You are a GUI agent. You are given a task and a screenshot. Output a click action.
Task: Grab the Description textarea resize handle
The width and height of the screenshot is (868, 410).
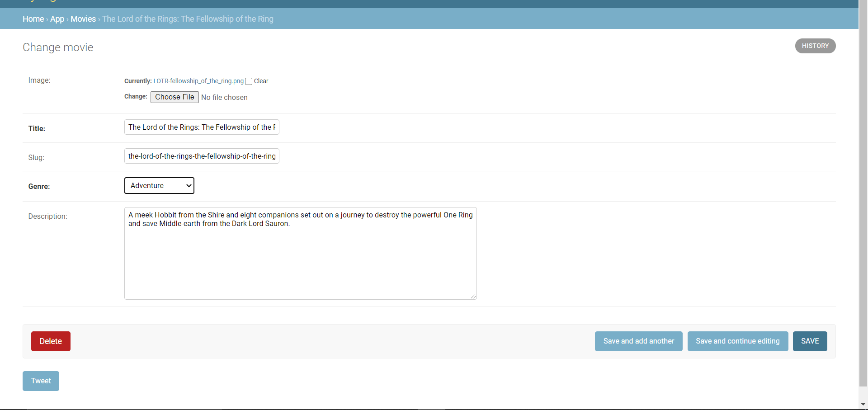pos(473,296)
